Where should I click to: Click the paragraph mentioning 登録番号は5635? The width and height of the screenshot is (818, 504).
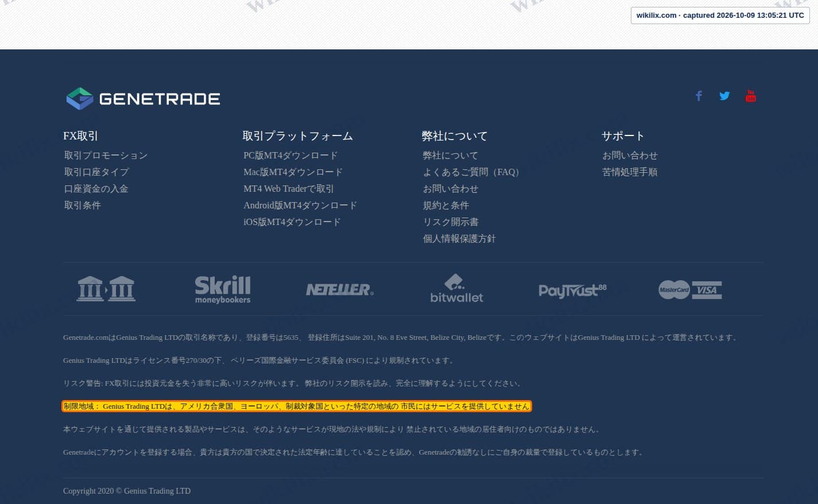(x=401, y=338)
